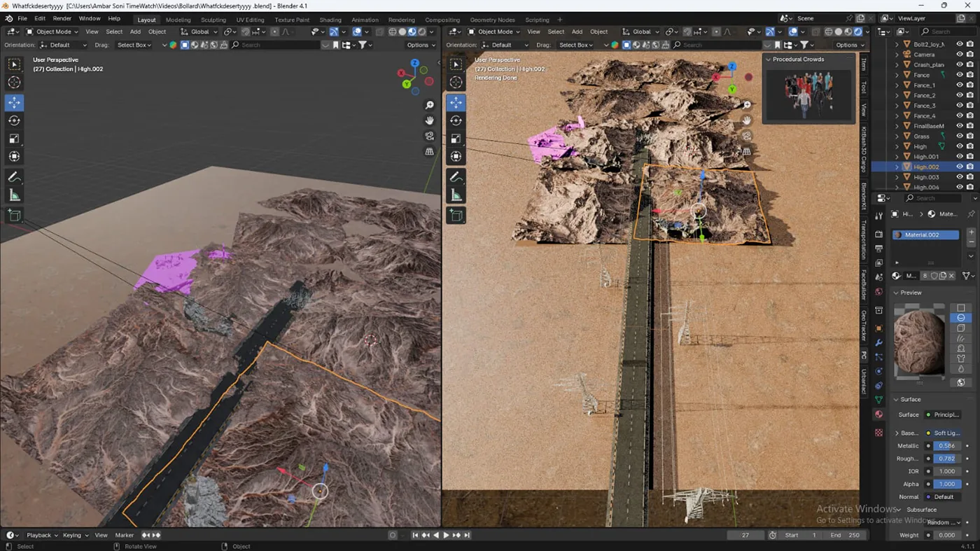
Task: Click Add menu in left viewport header
Action: 135,32
